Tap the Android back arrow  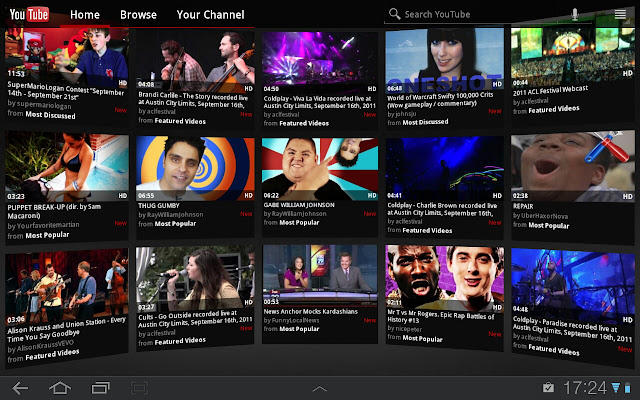[x=20, y=388]
